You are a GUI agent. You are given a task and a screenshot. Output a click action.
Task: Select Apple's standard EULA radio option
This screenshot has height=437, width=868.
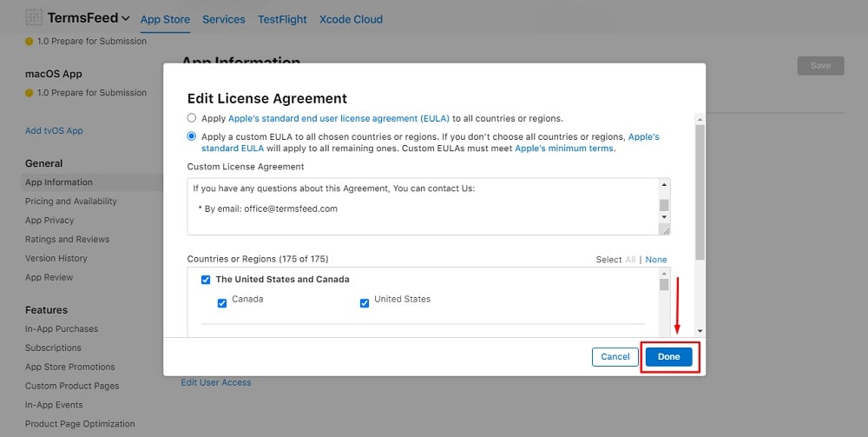tap(192, 118)
